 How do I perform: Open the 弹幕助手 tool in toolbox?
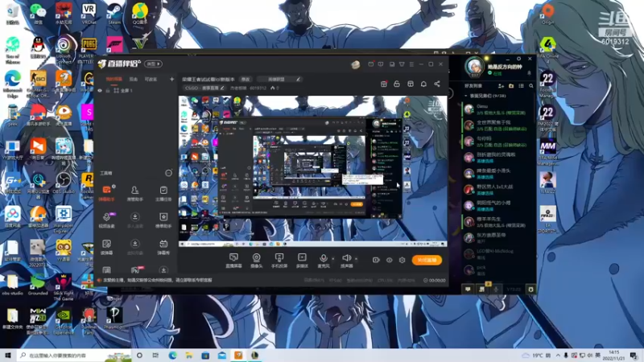(106, 193)
